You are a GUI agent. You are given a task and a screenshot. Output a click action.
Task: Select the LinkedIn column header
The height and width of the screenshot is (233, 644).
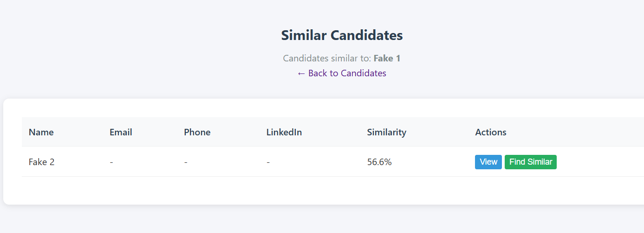click(x=284, y=132)
